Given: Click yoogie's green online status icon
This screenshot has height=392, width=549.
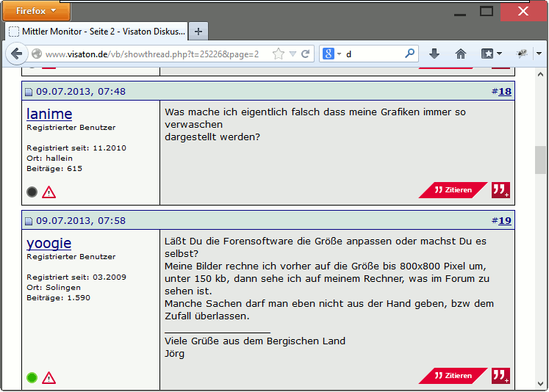Looking at the screenshot, I should tap(32, 378).
